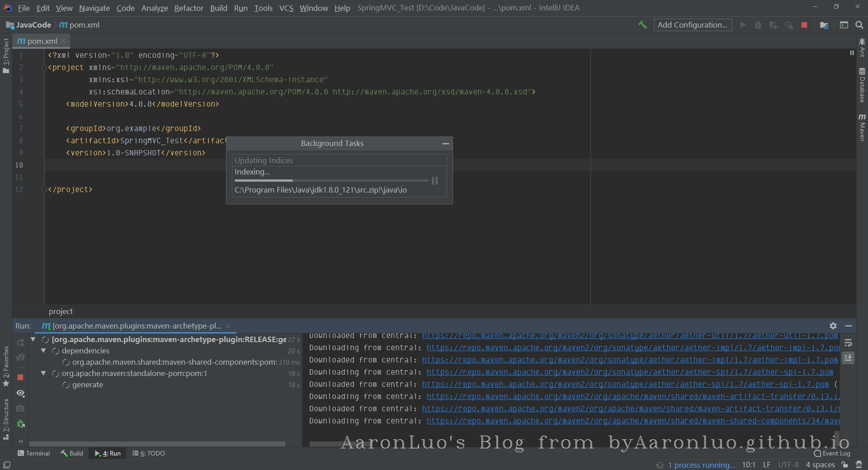
Task: Click the 10:1 caret position indicator
Action: [749, 465]
